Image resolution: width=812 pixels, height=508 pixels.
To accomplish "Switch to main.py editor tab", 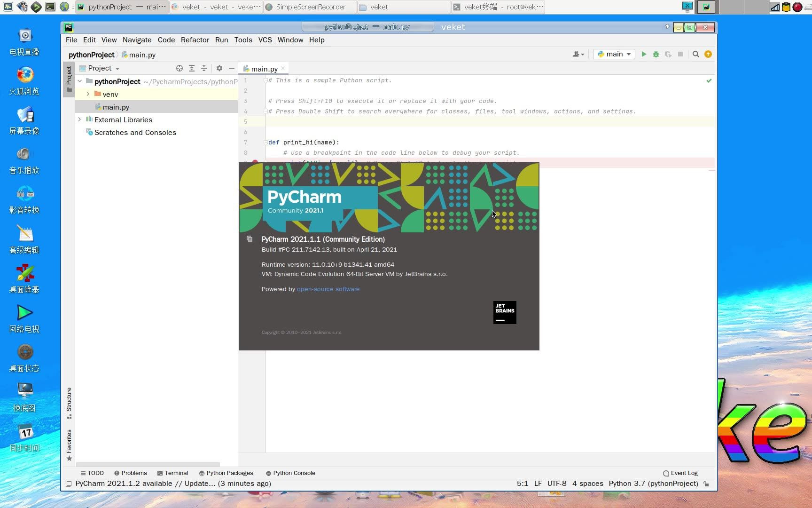I will tap(264, 69).
